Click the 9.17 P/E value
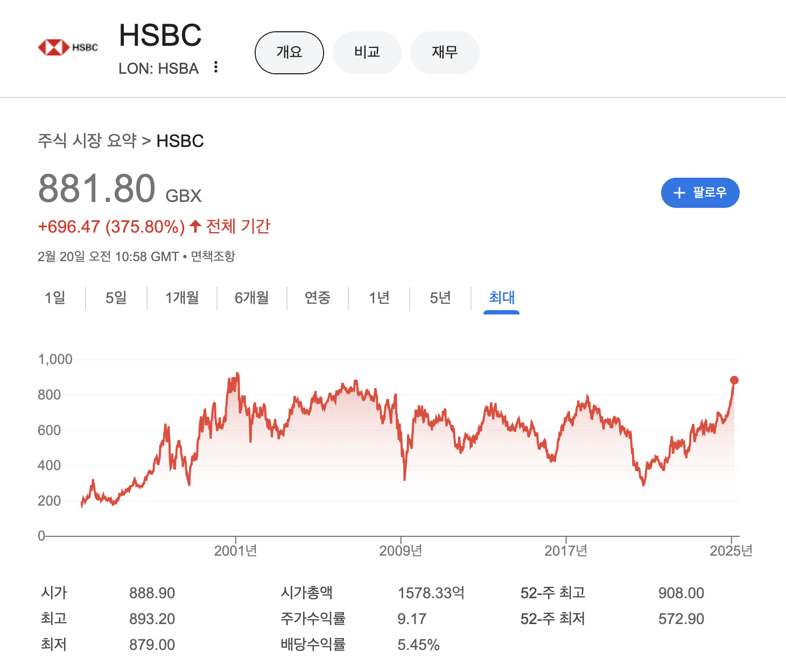The width and height of the screenshot is (786, 672). click(412, 619)
